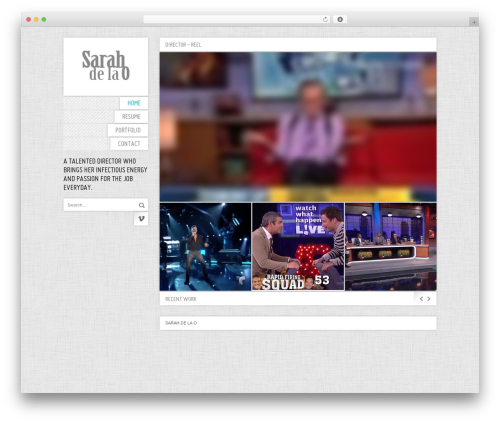
Task: Show next recent work item
Action: 429,299
